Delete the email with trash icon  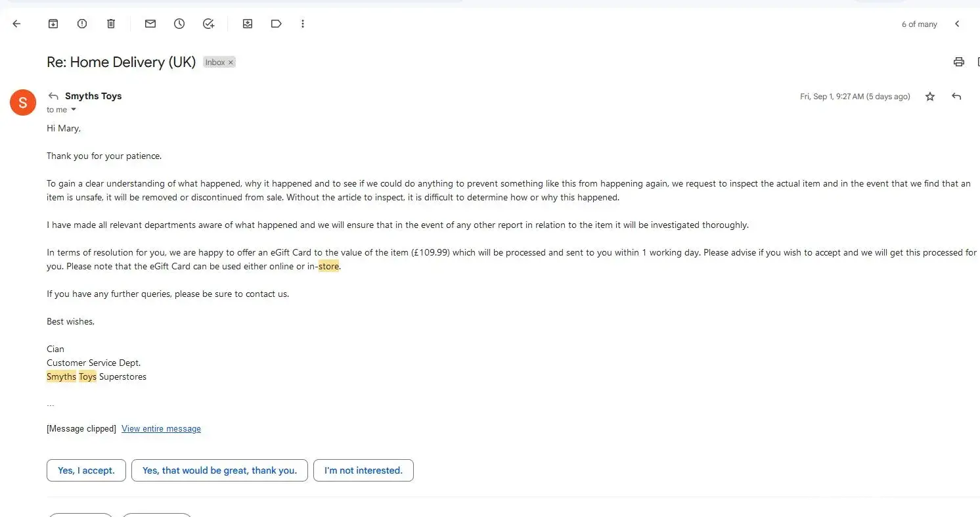[111, 24]
